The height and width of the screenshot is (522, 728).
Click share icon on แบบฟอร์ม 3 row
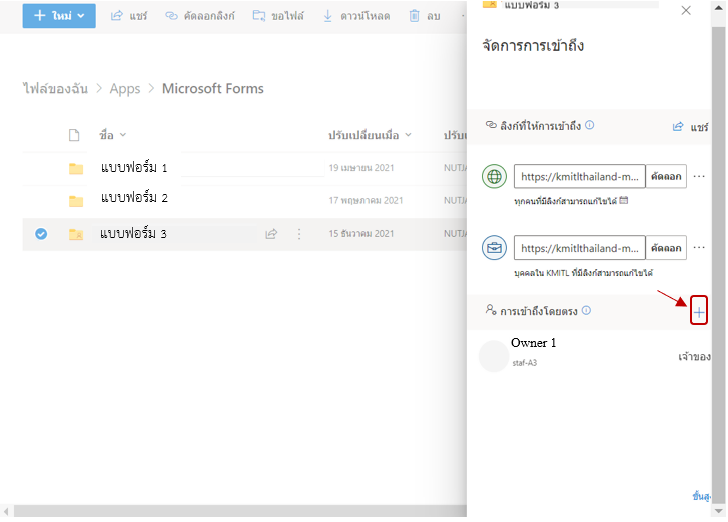[270, 234]
